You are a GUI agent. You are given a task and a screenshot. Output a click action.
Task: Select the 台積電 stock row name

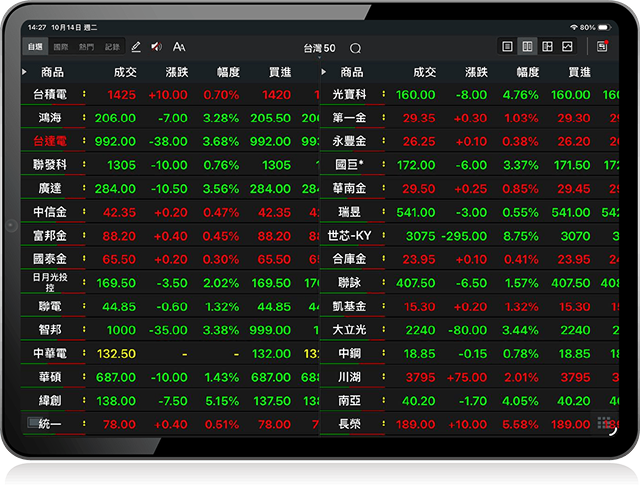coord(50,94)
